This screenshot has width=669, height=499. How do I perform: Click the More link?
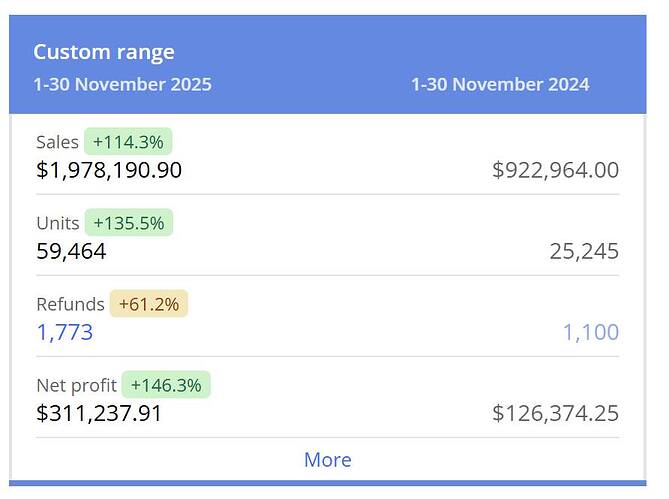pyautogui.click(x=328, y=460)
